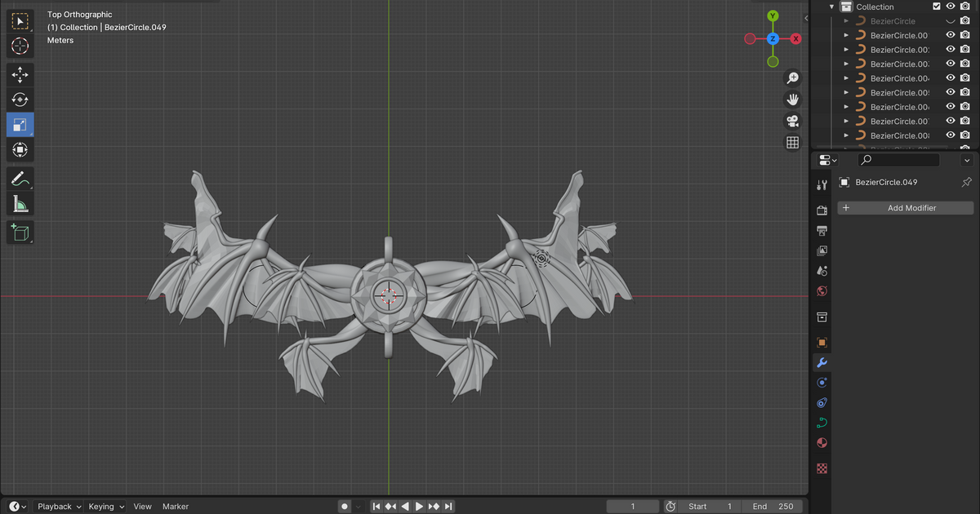
Task: Toggle camera view in viewport
Action: pyautogui.click(x=792, y=121)
